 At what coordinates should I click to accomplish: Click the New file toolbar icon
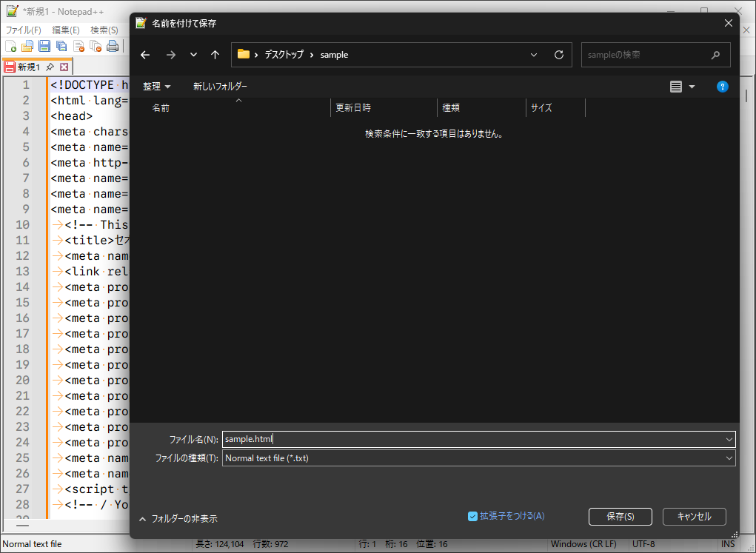coord(10,47)
